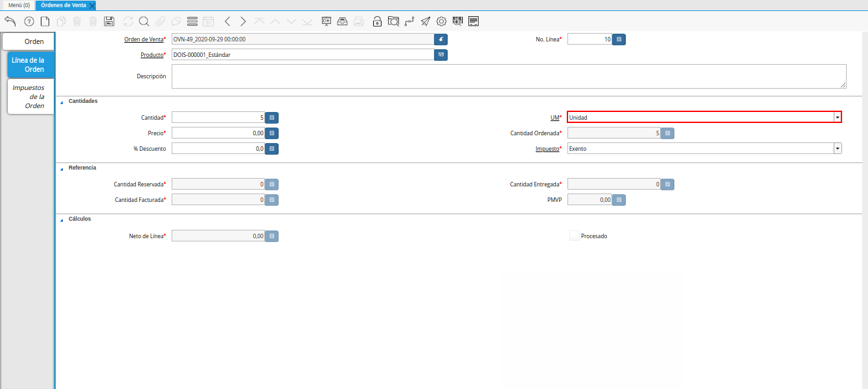Screen dimensions: 868x389
Task: Create a new record with page icon
Action: 45,21
